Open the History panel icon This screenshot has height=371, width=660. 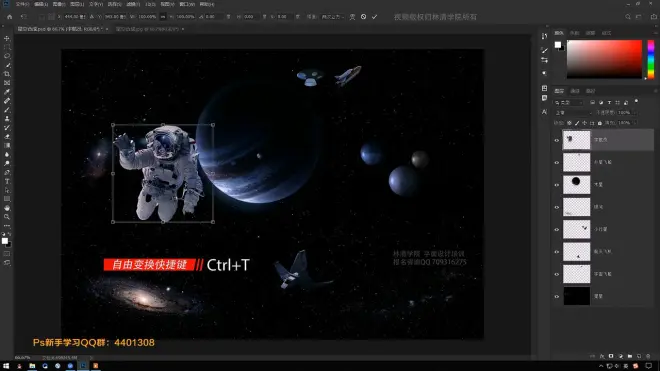tap(544, 37)
